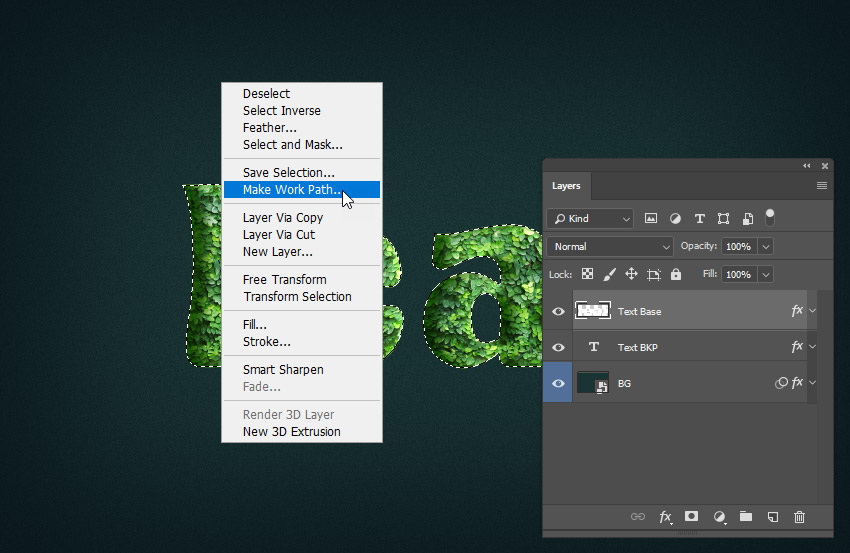Choose Stroke... from context menu
Screen dimensions: 850x553
tap(302, 342)
